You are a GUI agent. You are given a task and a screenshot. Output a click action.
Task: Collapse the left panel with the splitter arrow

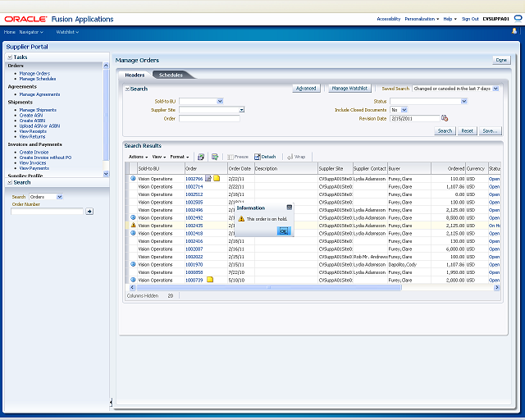pyautogui.click(x=111, y=402)
